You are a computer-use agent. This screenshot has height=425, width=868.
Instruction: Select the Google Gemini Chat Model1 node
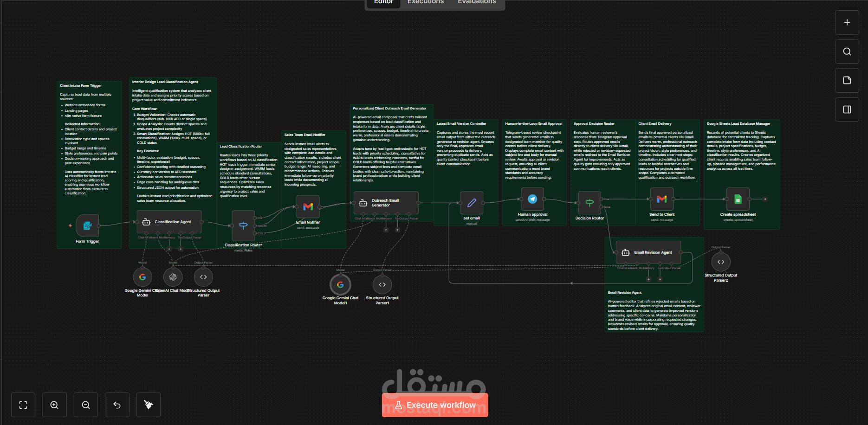[x=340, y=284]
